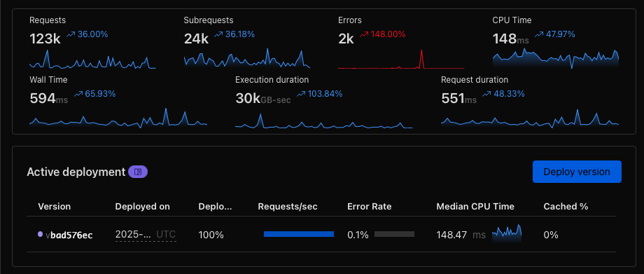Click the 594ms Wall Time value
The width and height of the screenshot is (644, 274).
click(49, 99)
